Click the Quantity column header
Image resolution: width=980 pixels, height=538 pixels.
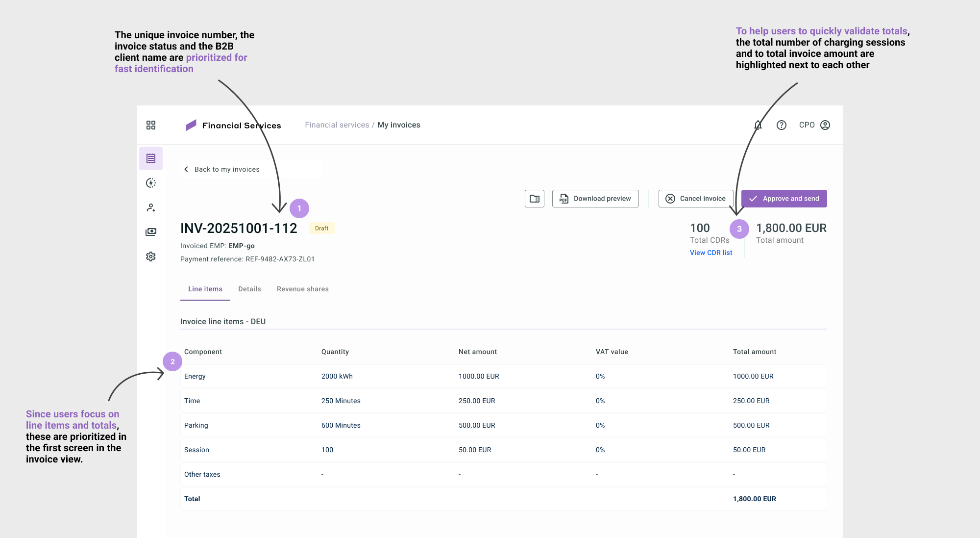pyautogui.click(x=335, y=352)
